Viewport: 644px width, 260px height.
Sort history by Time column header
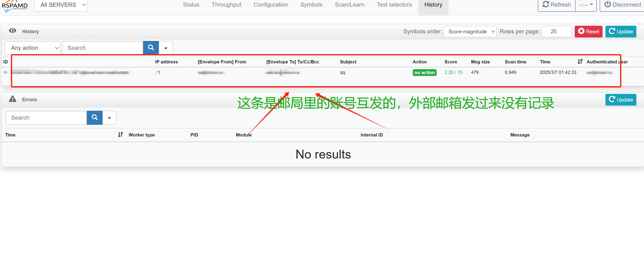pyautogui.click(x=545, y=62)
